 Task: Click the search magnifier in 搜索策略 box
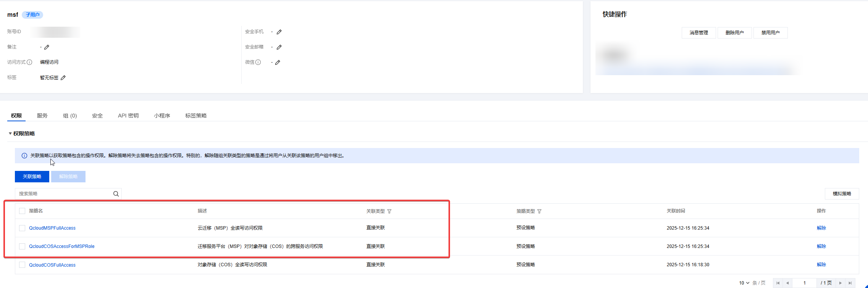click(116, 194)
